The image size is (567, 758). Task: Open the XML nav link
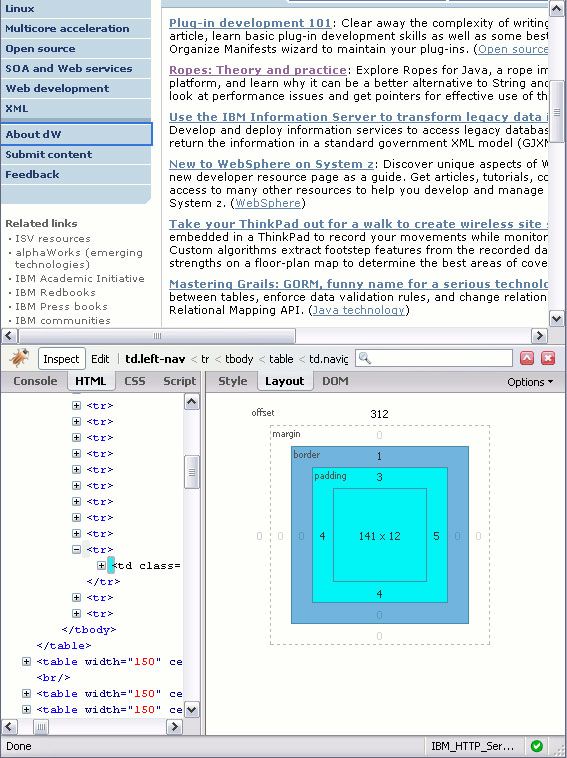(16, 108)
